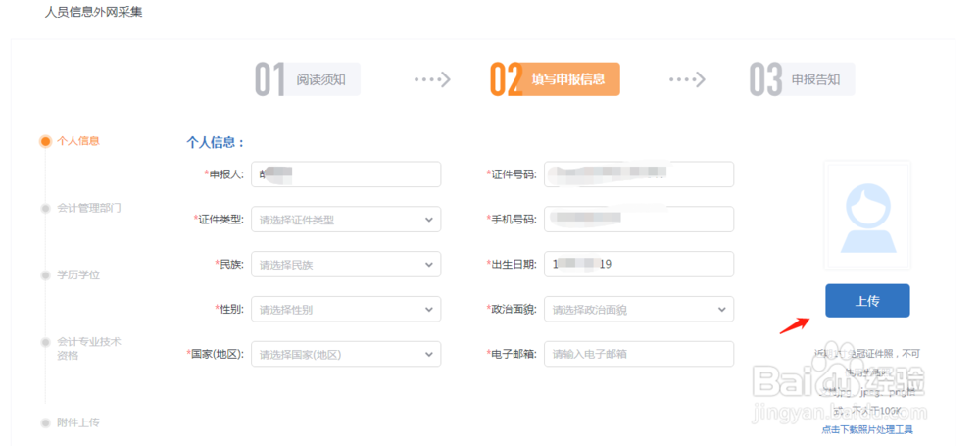This screenshot has width=980, height=446.
Task: Open the 点击下载照片处理工具 link
Action: (867, 430)
